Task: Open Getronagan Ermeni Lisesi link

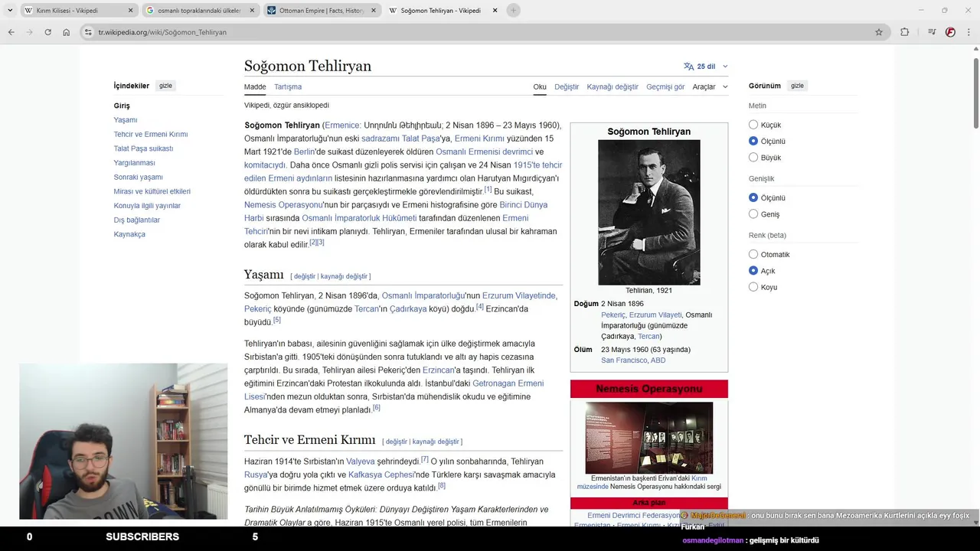Action: (x=394, y=390)
